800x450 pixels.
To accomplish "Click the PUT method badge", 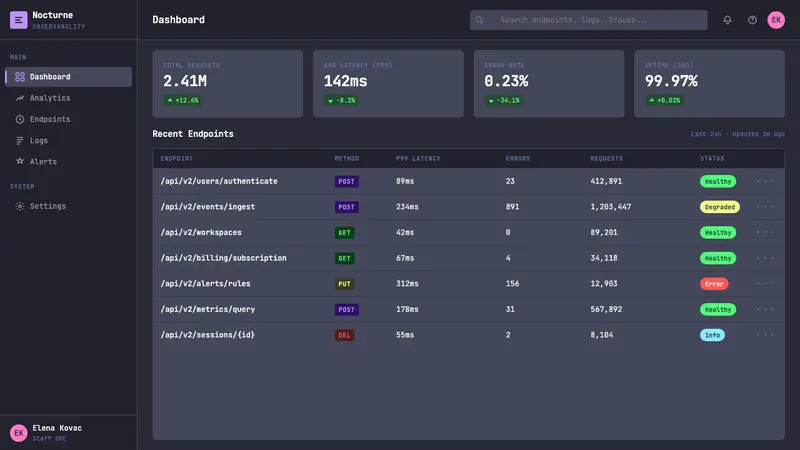I will pyautogui.click(x=344, y=284).
